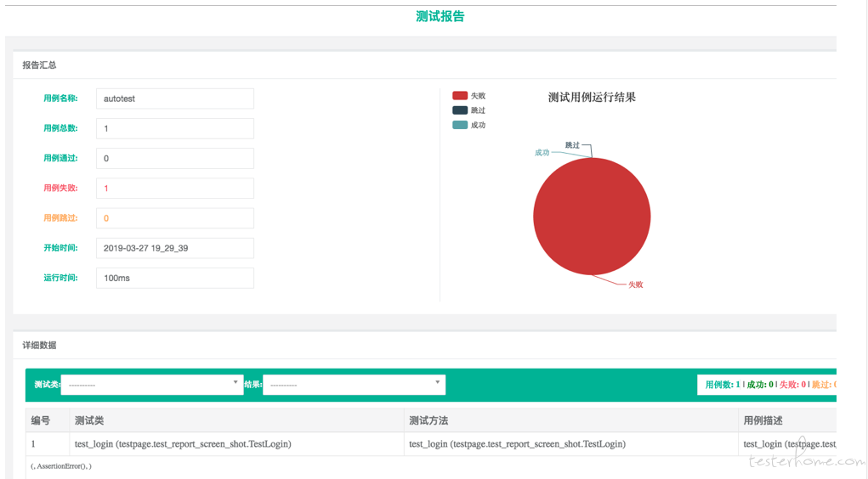Click the 详细数据 section header
Image resolution: width=868 pixels, height=479 pixels.
[x=39, y=345]
